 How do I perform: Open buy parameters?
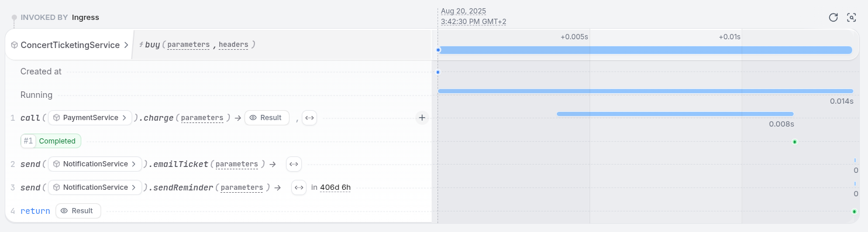pyautogui.click(x=188, y=45)
